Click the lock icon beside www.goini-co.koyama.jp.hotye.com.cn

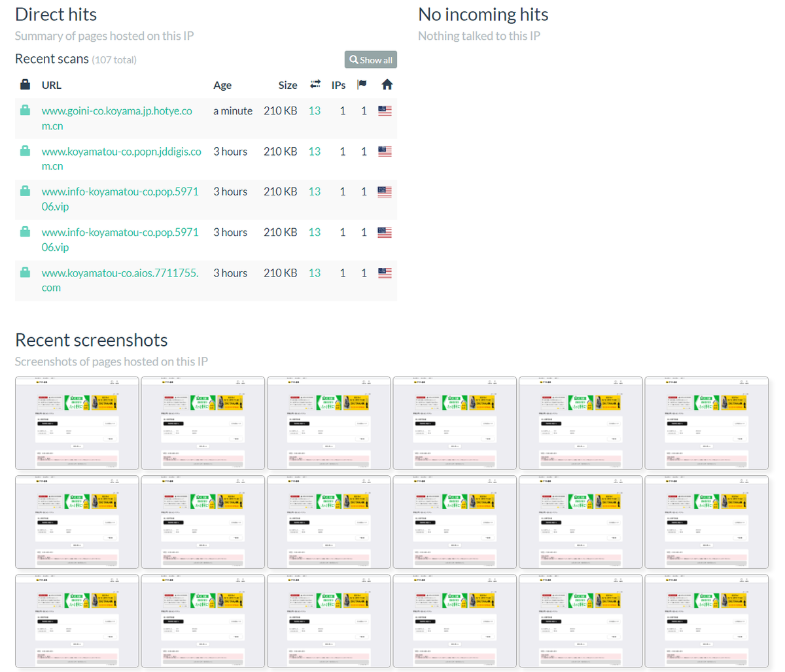click(x=25, y=110)
